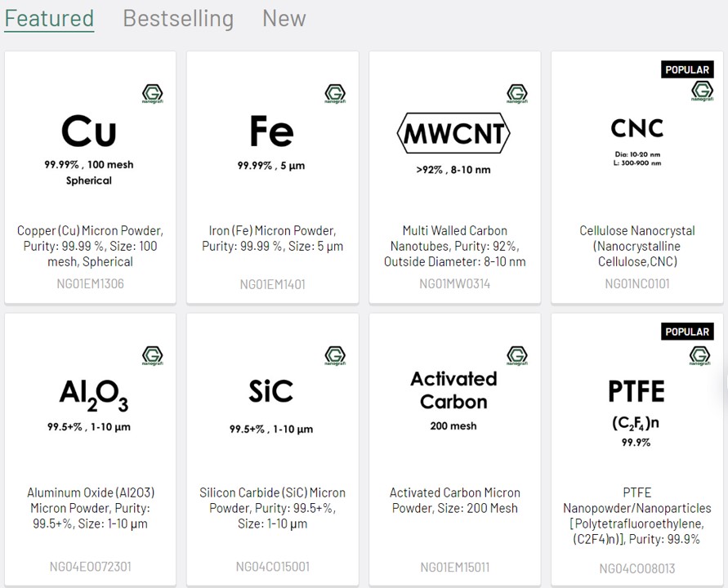Image resolution: width=728 pixels, height=588 pixels.
Task: Click the Nanografi logo on MWCNT card
Action: point(517,93)
